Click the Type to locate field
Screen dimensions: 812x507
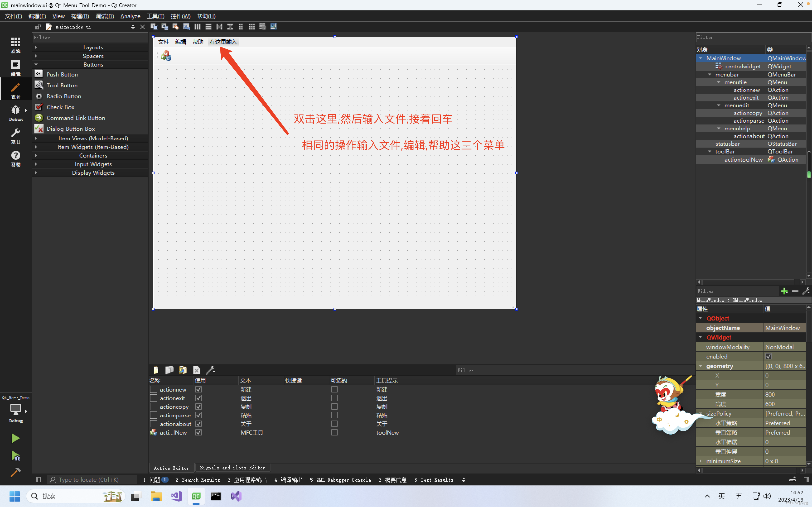pos(89,480)
